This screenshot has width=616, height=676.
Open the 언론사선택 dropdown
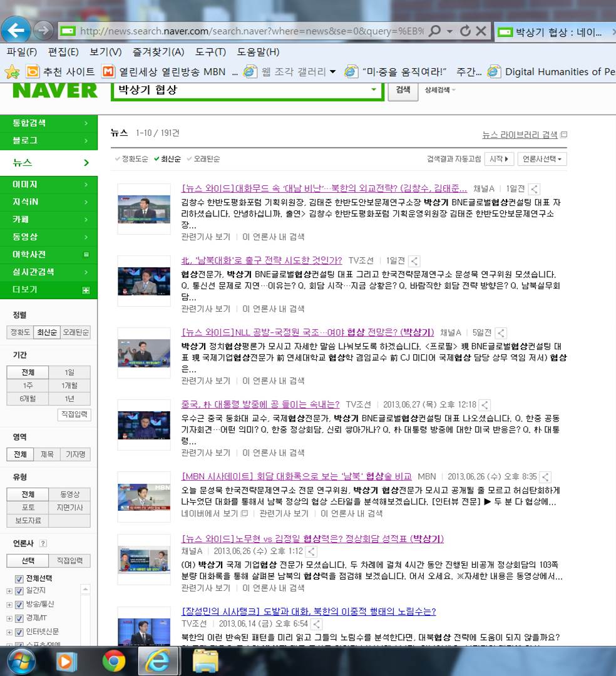pyautogui.click(x=542, y=159)
